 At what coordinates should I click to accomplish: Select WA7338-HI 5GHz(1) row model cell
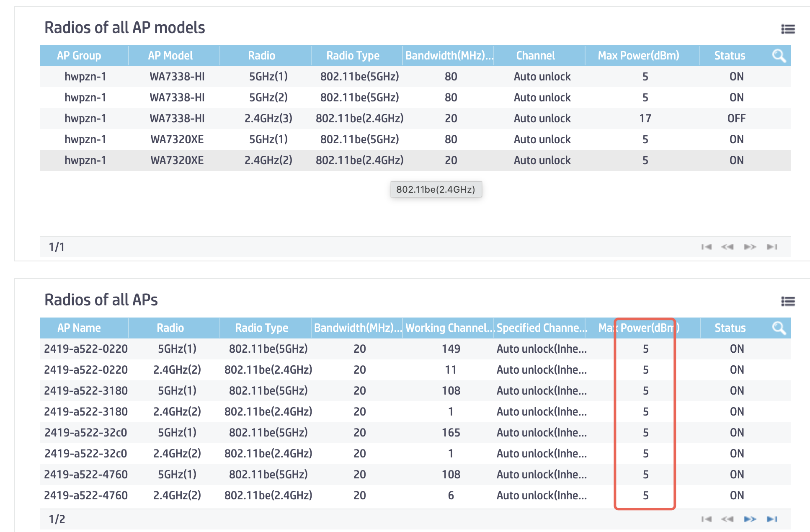[177, 77]
